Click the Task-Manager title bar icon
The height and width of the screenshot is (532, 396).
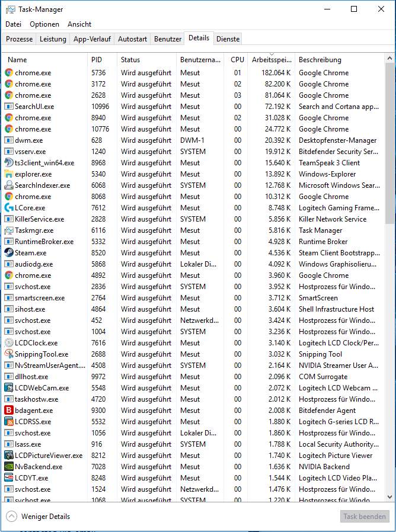pos(11,9)
